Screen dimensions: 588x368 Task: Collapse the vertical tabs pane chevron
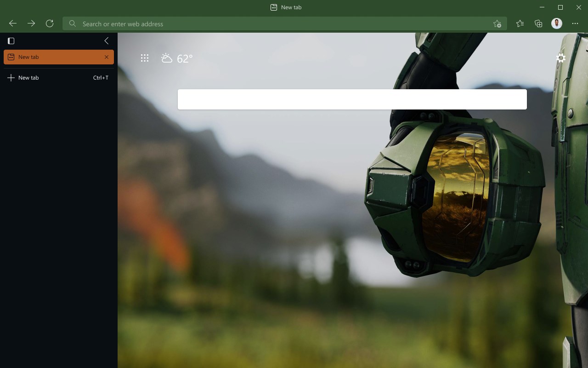[107, 41]
